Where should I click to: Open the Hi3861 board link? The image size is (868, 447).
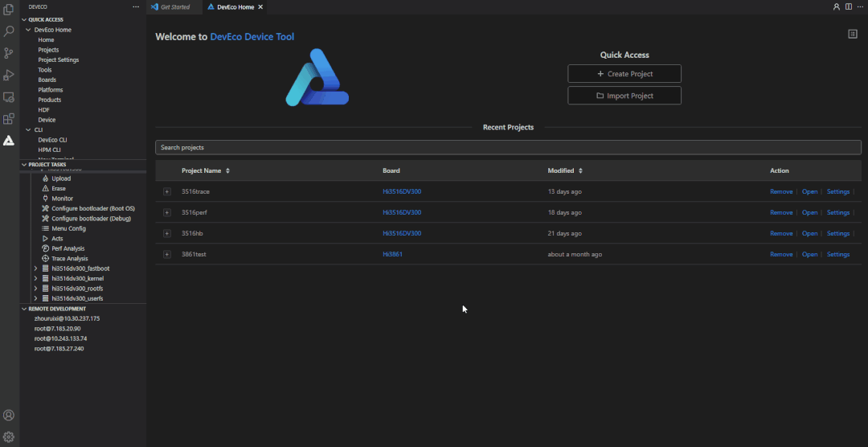tap(392, 255)
